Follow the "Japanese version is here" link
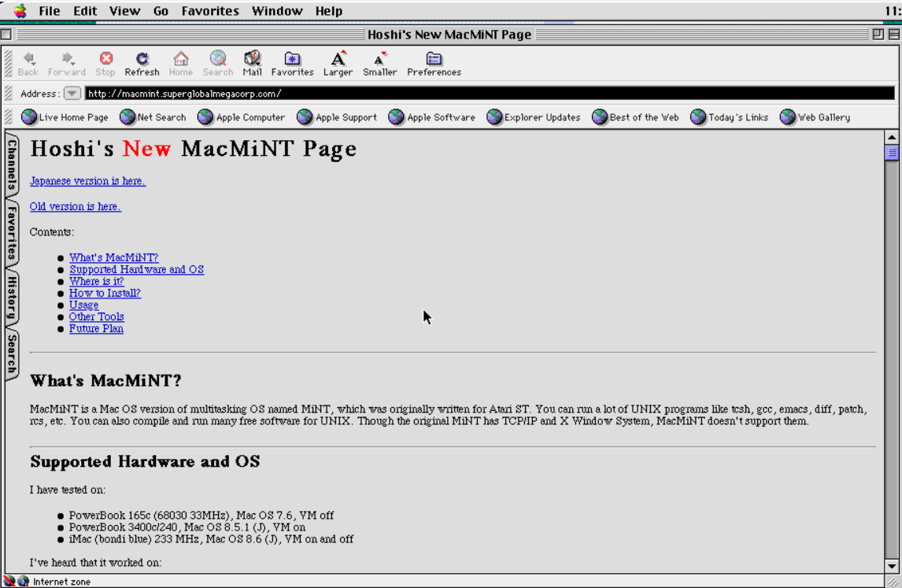902x588 pixels. [x=87, y=181]
